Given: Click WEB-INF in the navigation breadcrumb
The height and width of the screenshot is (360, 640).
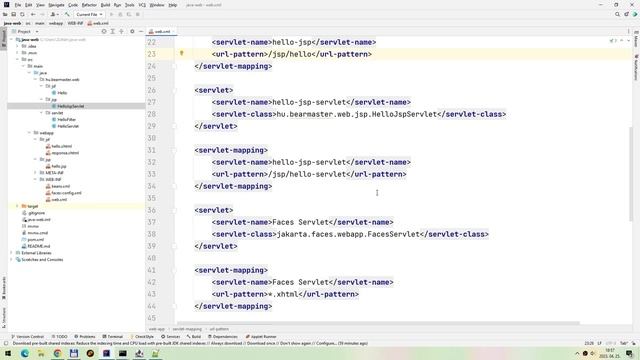Looking at the screenshot, I should pos(75,23).
